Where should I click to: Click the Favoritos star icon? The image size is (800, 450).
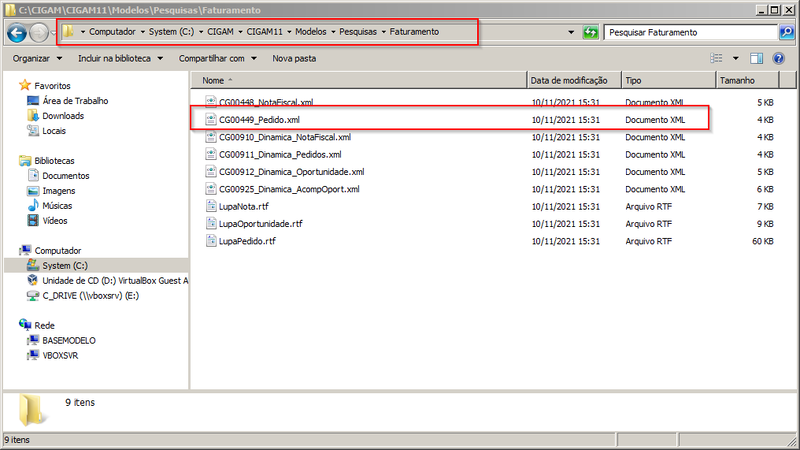tap(24, 85)
